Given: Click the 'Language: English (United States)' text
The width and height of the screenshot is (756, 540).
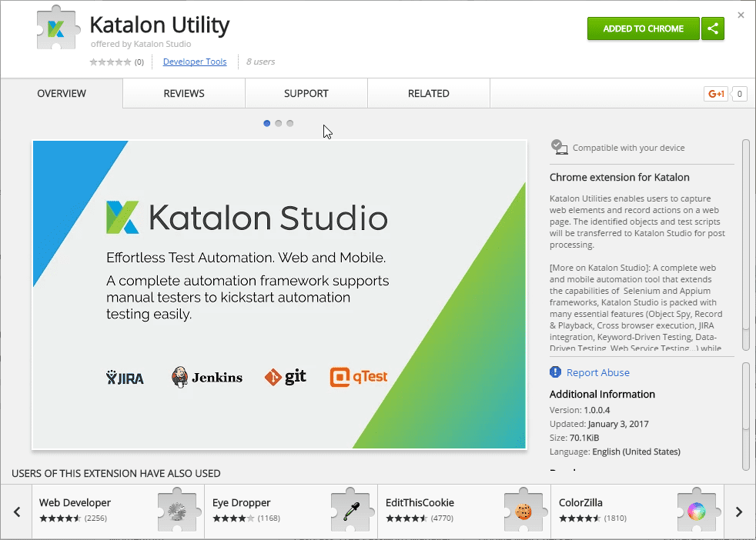Looking at the screenshot, I should [615, 452].
